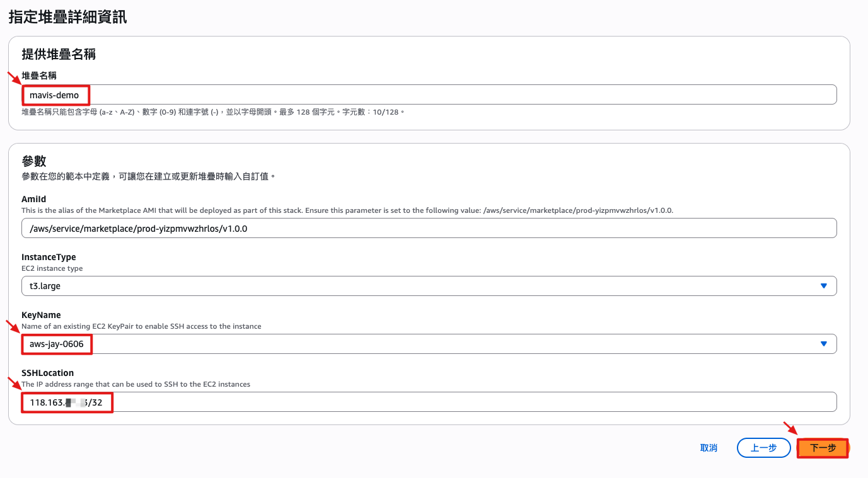Click the SSHLocation field label
868x478 pixels.
pos(47,373)
